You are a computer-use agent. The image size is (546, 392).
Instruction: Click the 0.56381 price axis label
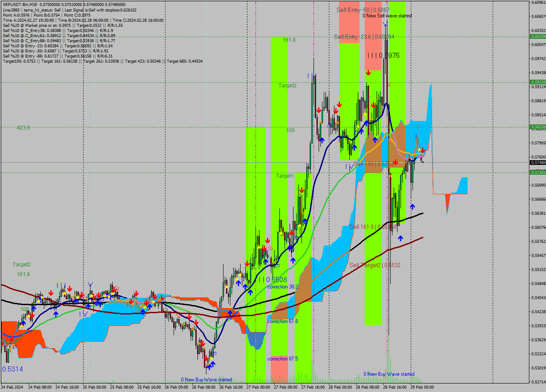[x=538, y=213]
